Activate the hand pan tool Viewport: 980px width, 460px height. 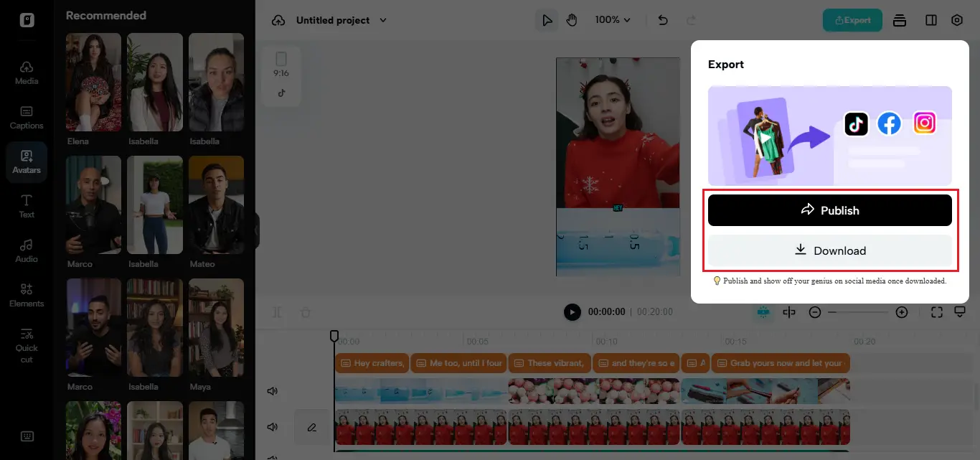tap(572, 20)
